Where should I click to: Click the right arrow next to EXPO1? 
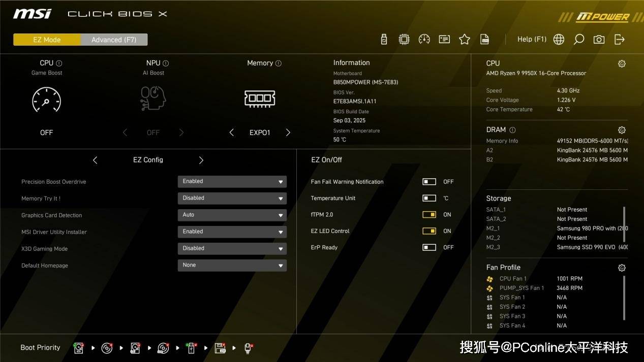pos(288,133)
